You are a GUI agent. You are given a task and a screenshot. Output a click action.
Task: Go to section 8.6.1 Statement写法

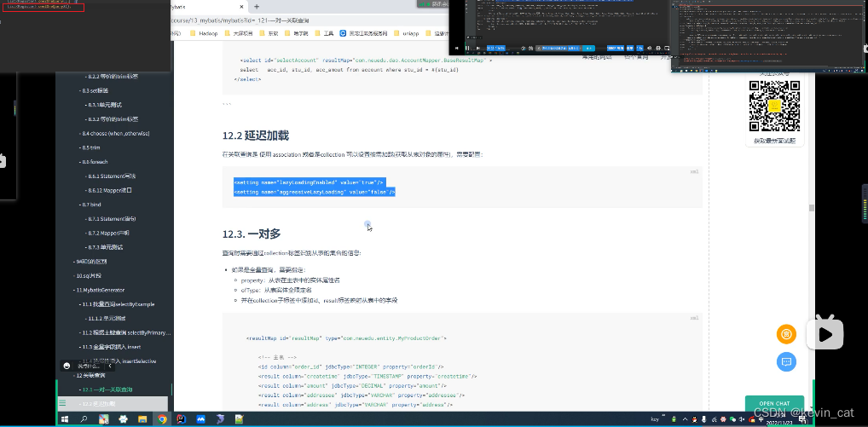click(x=111, y=176)
